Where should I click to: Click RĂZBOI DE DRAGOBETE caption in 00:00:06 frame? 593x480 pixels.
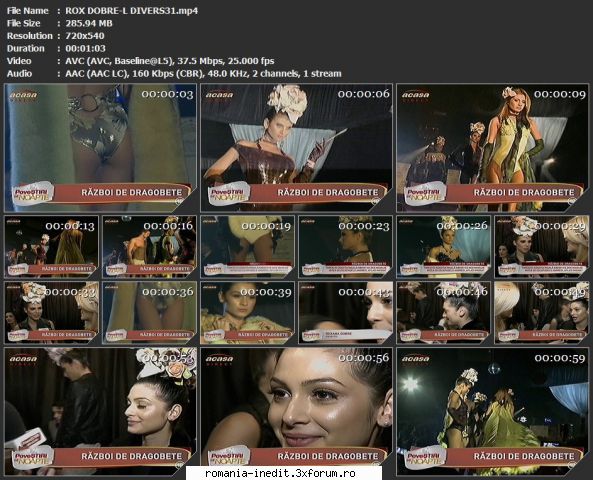328,192
